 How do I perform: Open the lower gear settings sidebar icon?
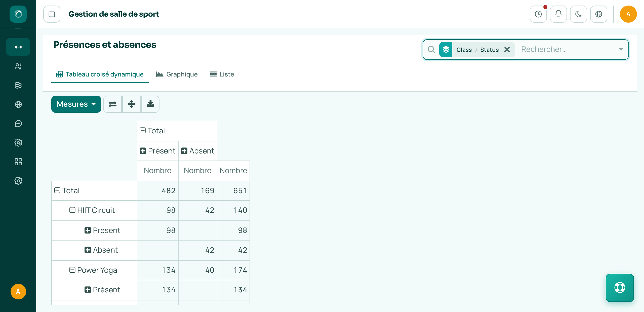18,181
